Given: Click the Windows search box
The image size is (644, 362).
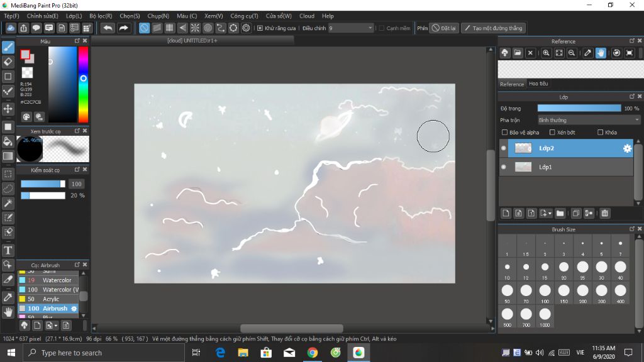Looking at the screenshot, I should (104, 353).
